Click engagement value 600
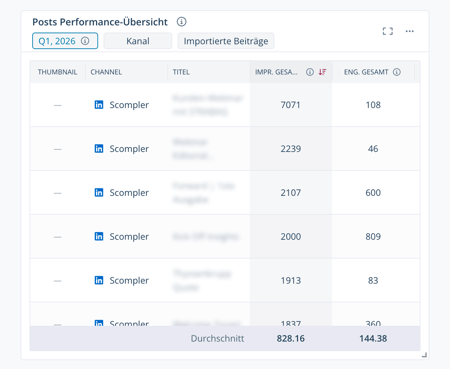The height and width of the screenshot is (369, 450). (x=373, y=193)
